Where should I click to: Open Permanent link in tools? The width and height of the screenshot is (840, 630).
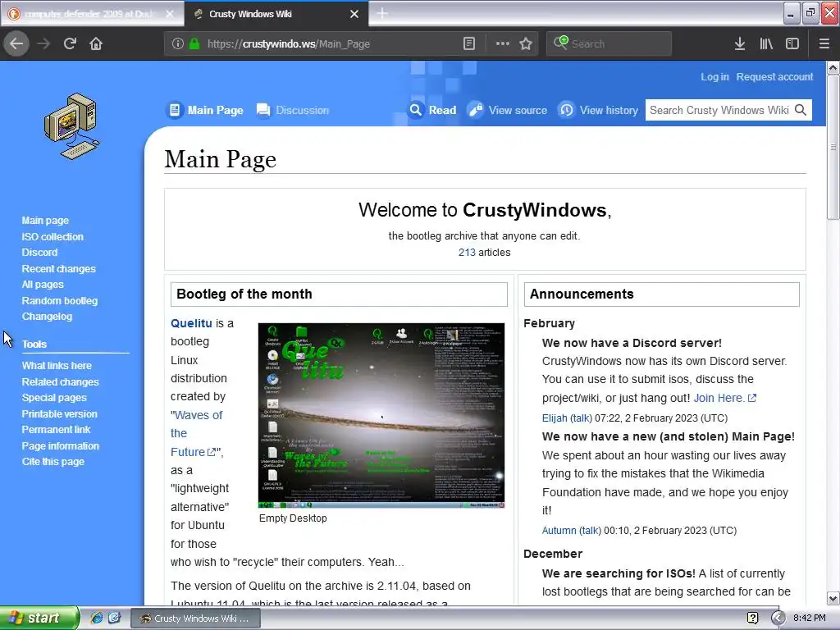(x=56, y=429)
